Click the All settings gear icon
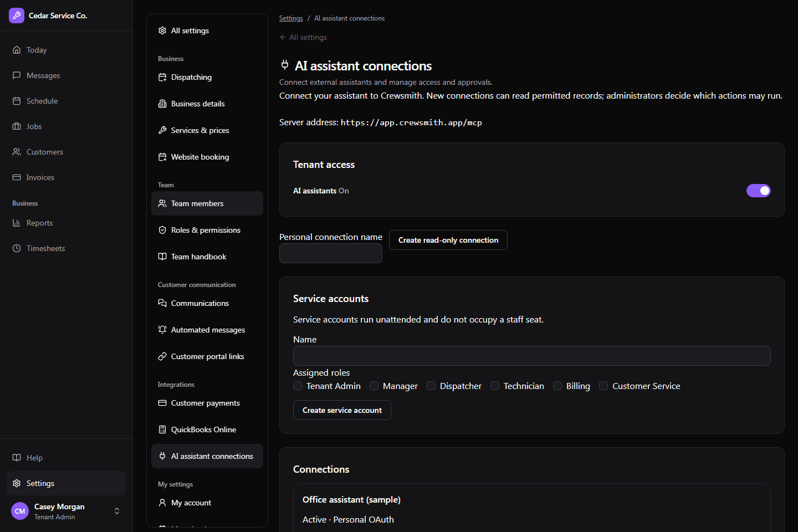798x532 pixels. click(162, 30)
